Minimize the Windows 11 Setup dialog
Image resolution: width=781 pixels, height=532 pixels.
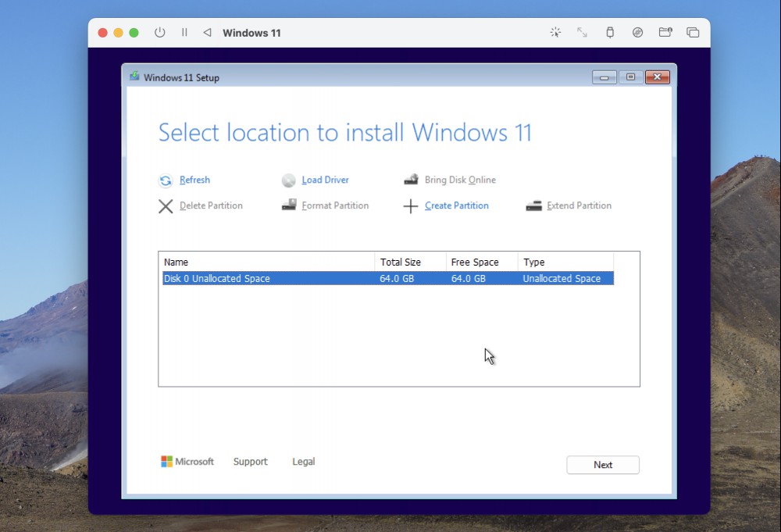pyautogui.click(x=604, y=77)
